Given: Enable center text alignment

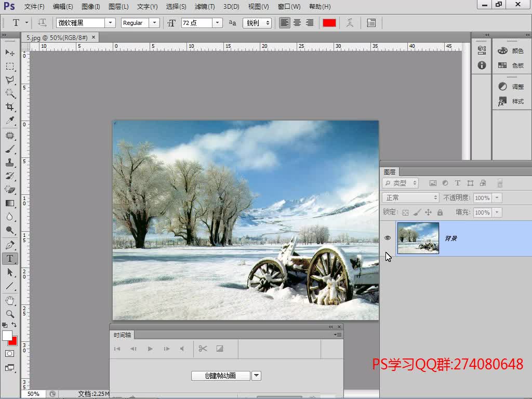Looking at the screenshot, I should [297, 23].
